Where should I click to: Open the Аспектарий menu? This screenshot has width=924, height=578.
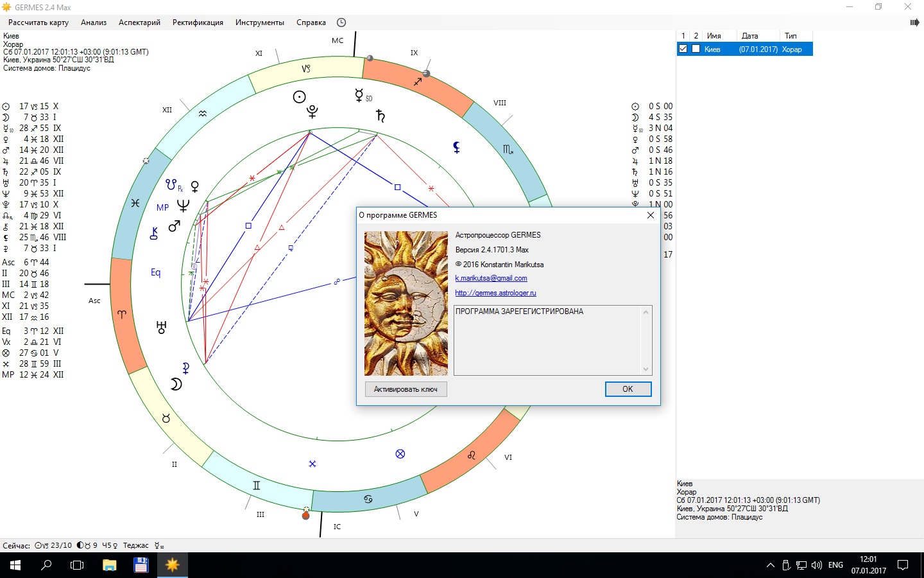[139, 22]
